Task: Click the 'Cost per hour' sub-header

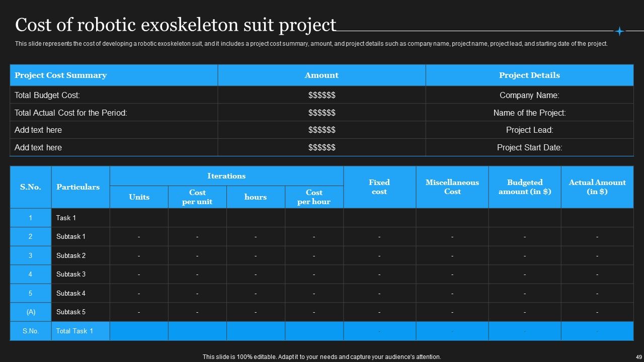Action: (314, 197)
